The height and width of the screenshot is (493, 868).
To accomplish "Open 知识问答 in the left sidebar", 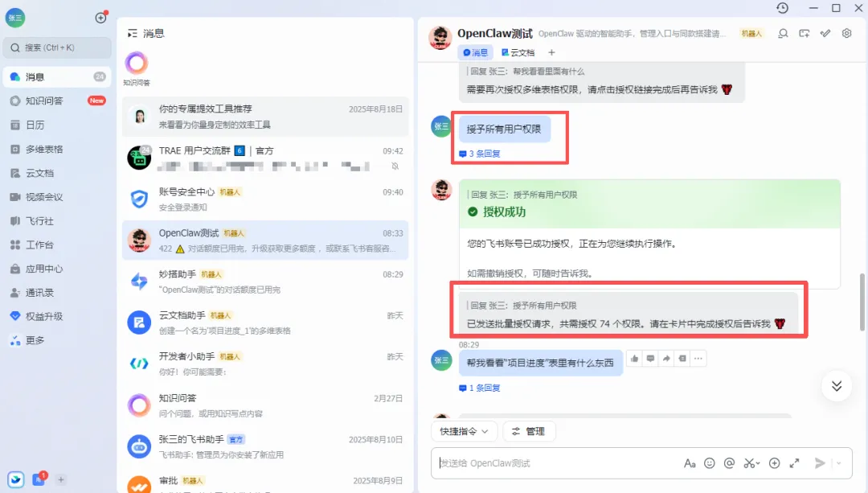I will (x=57, y=101).
